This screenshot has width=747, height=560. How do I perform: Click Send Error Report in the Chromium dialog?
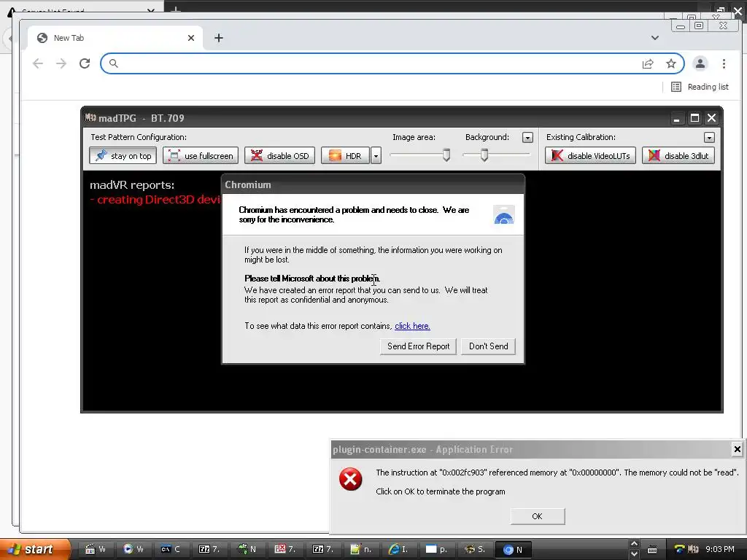click(x=418, y=346)
